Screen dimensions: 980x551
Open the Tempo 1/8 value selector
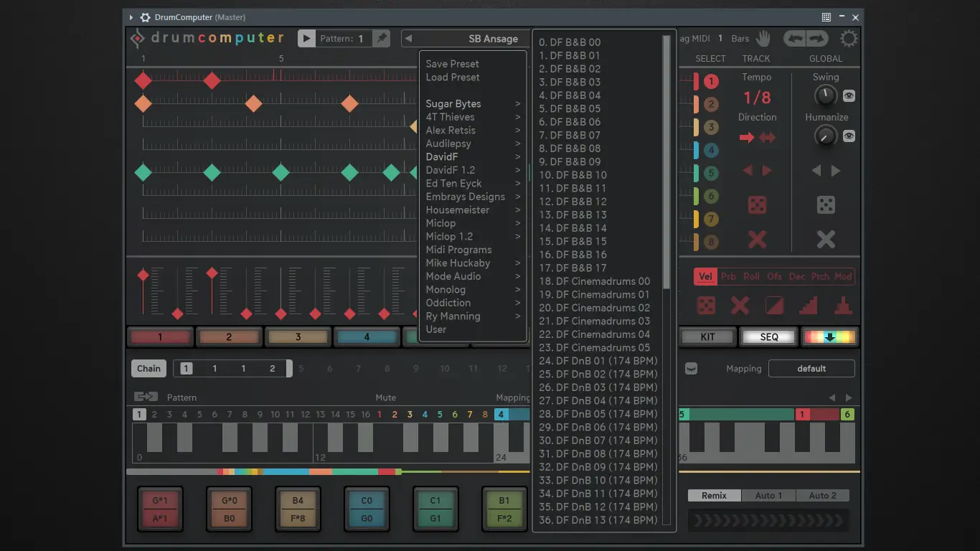point(757,98)
